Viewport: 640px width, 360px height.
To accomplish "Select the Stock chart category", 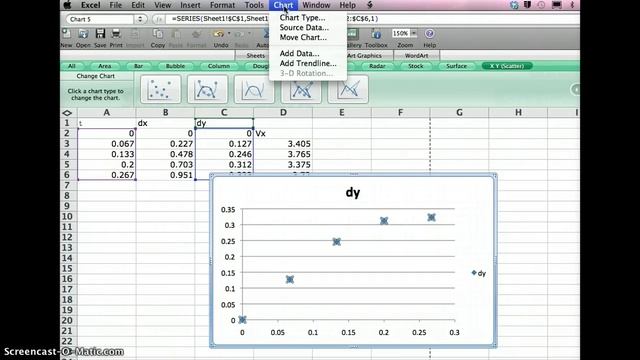I will [x=416, y=66].
